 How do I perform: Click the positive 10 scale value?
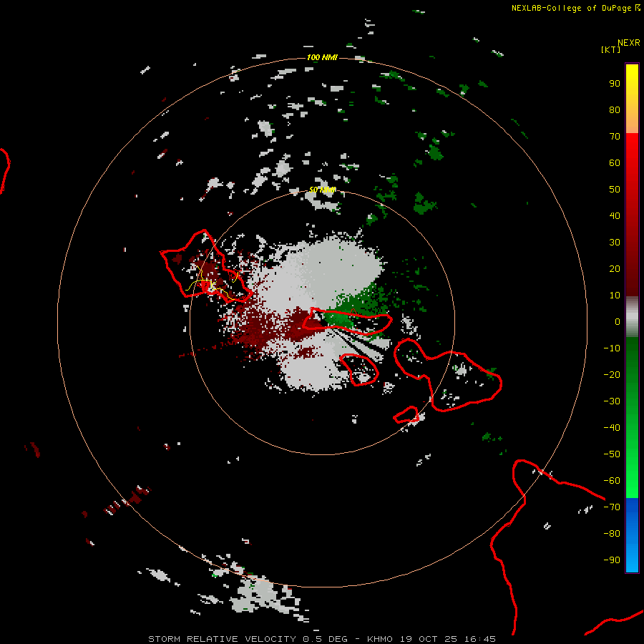click(615, 296)
